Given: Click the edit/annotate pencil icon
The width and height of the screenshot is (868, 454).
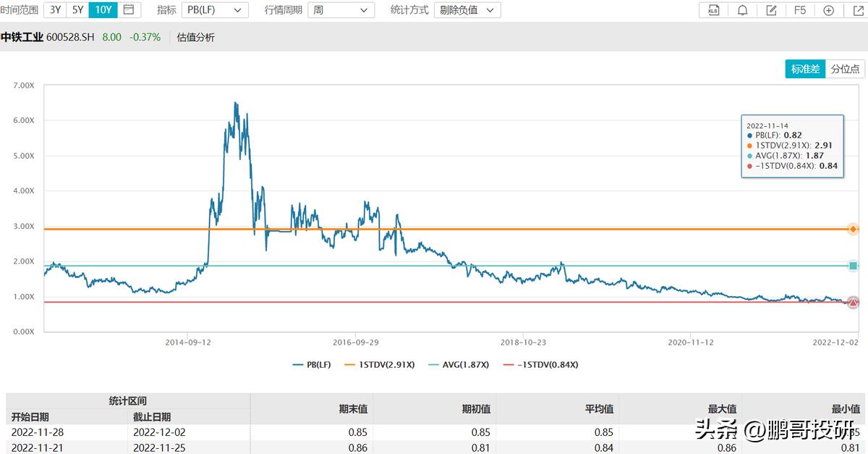Looking at the screenshot, I should (x=770, y=10).
